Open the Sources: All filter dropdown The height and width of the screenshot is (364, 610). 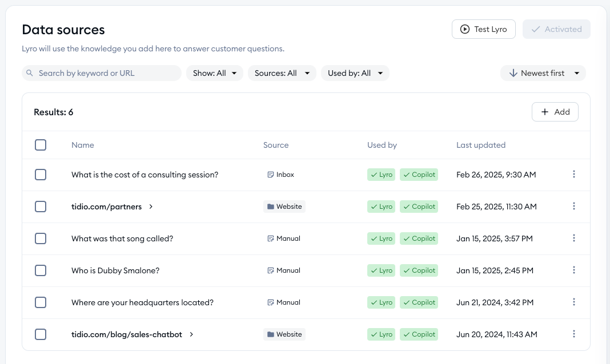[282, 73]
